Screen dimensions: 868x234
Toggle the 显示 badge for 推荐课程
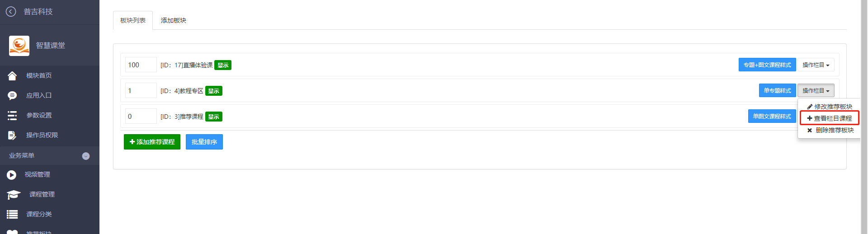coord(214,117)
